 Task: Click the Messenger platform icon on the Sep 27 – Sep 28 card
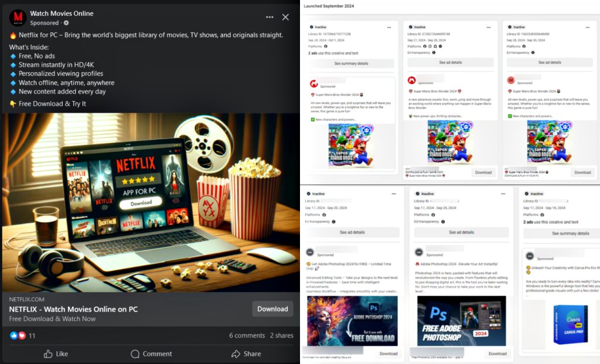441,46
